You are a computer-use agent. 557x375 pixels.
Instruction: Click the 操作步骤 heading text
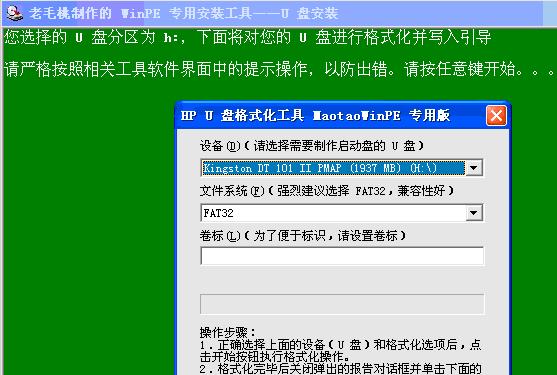coord(228,333)
